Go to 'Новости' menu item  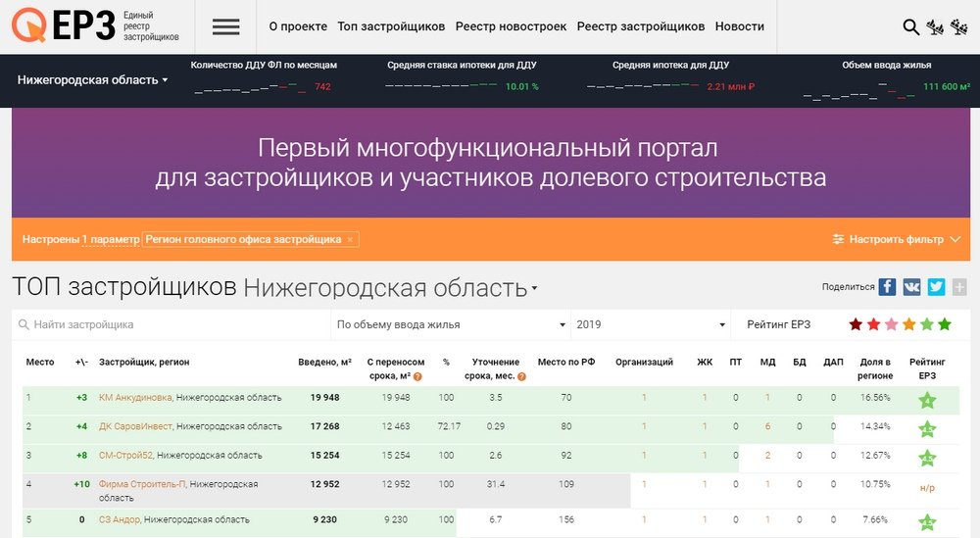739,26
